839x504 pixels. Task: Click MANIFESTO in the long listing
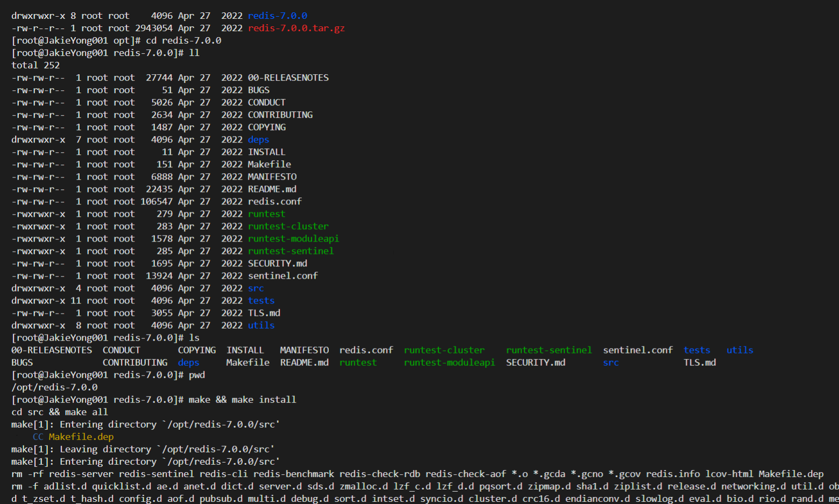tap(272, 176)
